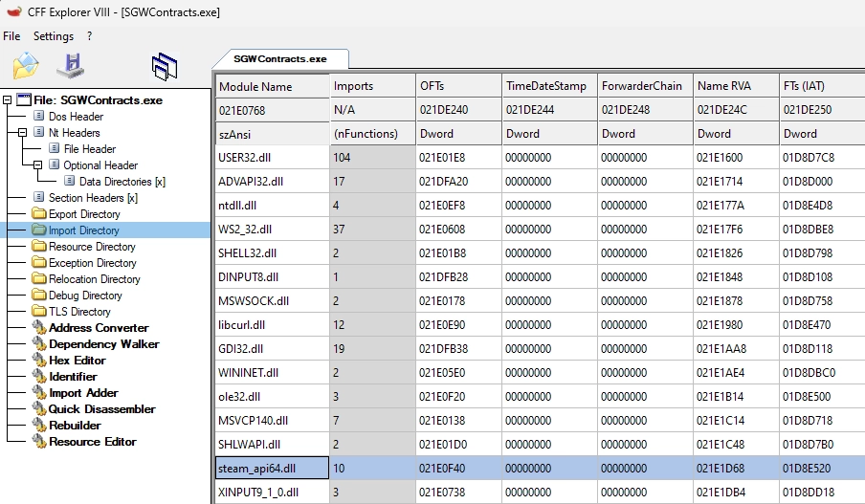The height and width of the screenshot is (504, 865).
Task: Select the ADVAPI32.dll module row
Action: pos(540,181)
